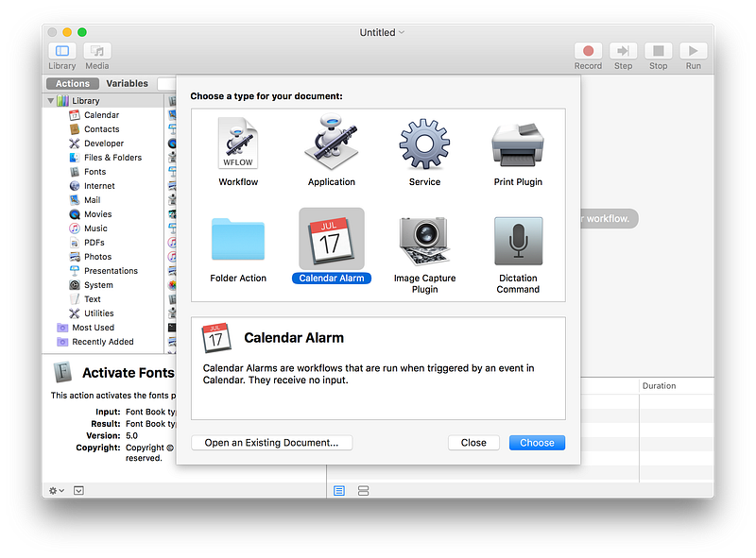Image resolution: width=756 pixels, height=558 pixels.
Task: Confirm with the Choose button
Action: pyautogui.click(x=537, y=443)
